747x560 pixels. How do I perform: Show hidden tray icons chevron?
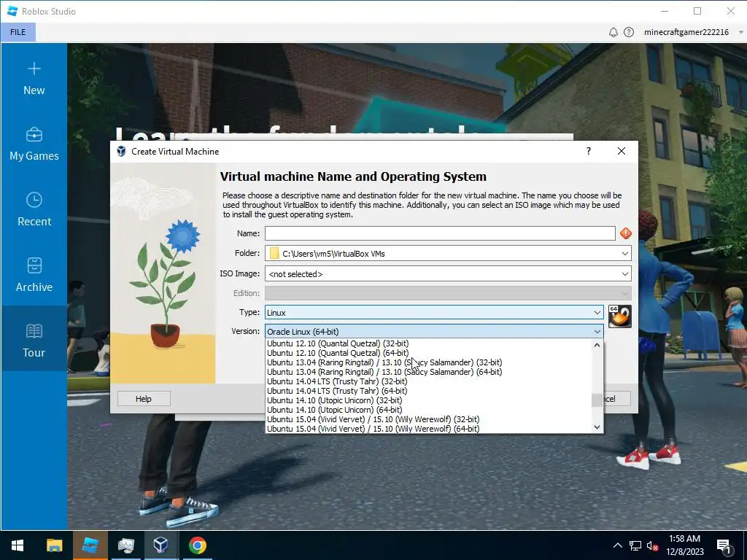[x=617, y=545]
